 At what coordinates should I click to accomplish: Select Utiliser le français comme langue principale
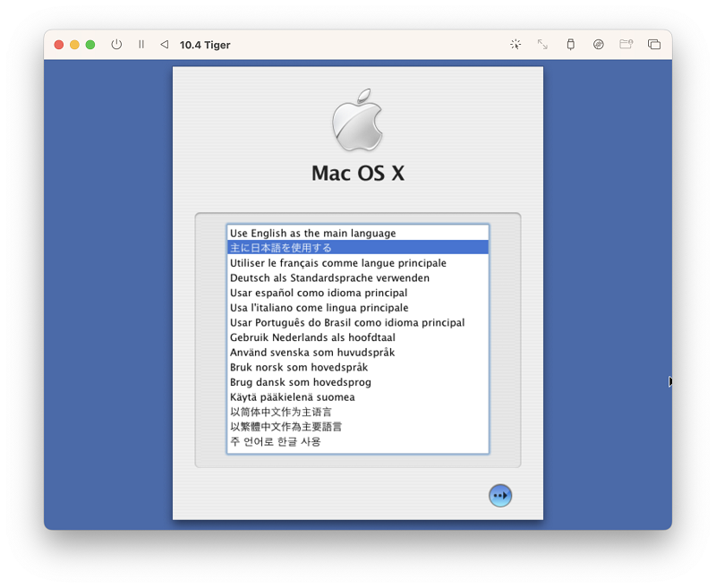tap(357, 263)
